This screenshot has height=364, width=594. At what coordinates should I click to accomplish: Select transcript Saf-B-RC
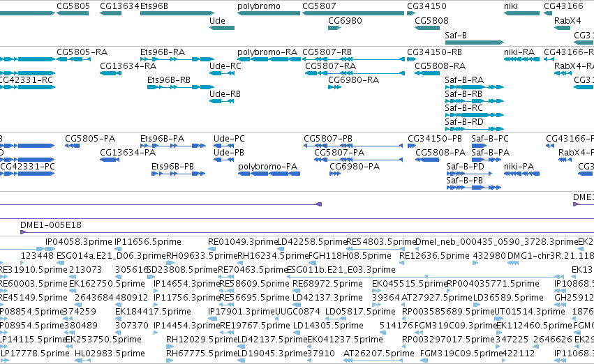[463, 108]
